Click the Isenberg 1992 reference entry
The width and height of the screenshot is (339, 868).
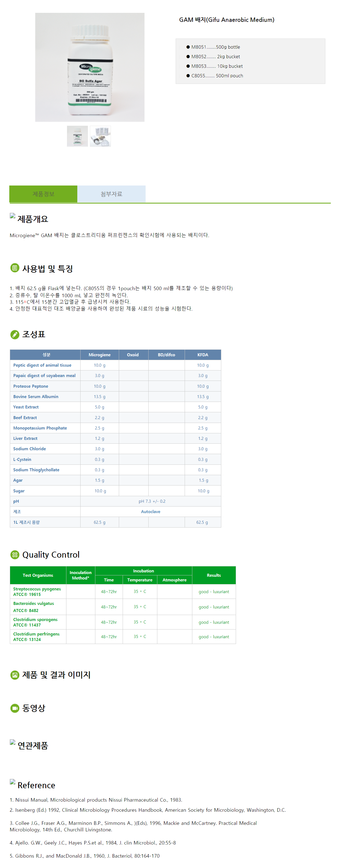pos(148,810)
